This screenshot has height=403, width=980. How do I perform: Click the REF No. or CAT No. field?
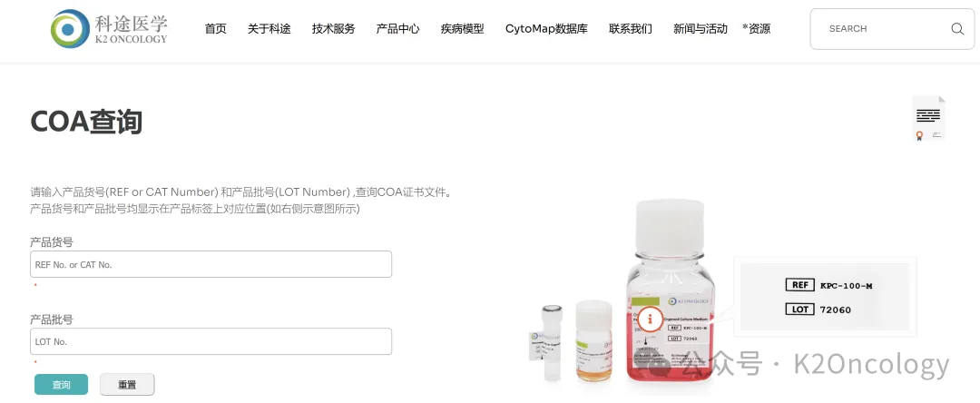point(211,264)
